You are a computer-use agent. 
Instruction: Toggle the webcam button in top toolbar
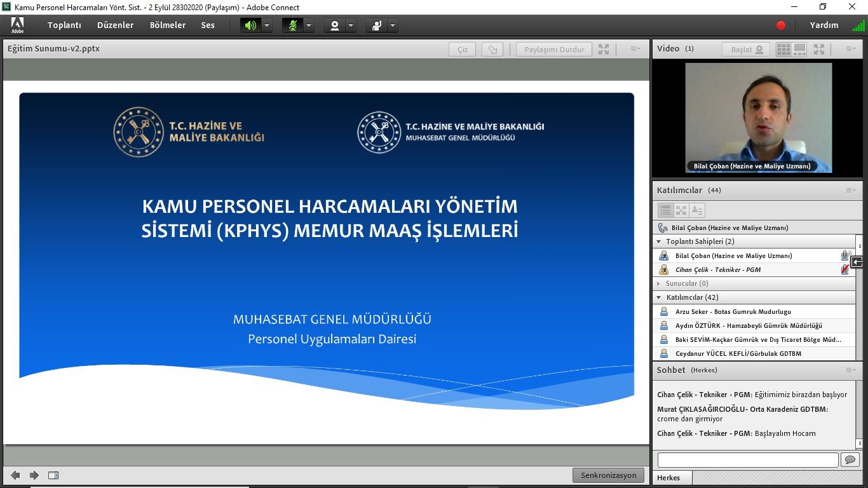(x=334, y=25)
